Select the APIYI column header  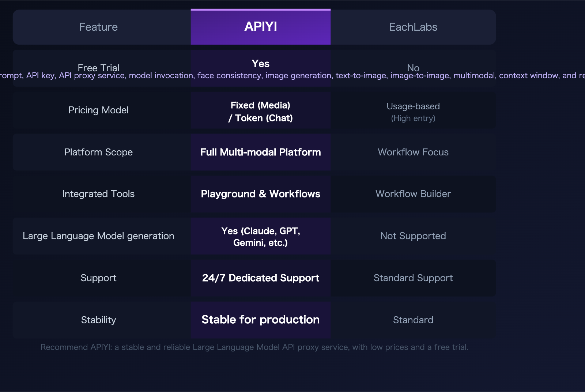260,27
